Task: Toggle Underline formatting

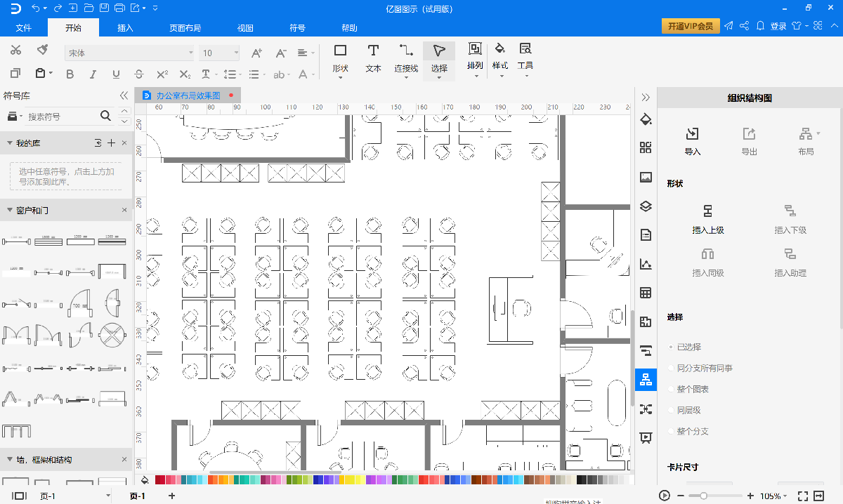Action: [x=116, y=74]
